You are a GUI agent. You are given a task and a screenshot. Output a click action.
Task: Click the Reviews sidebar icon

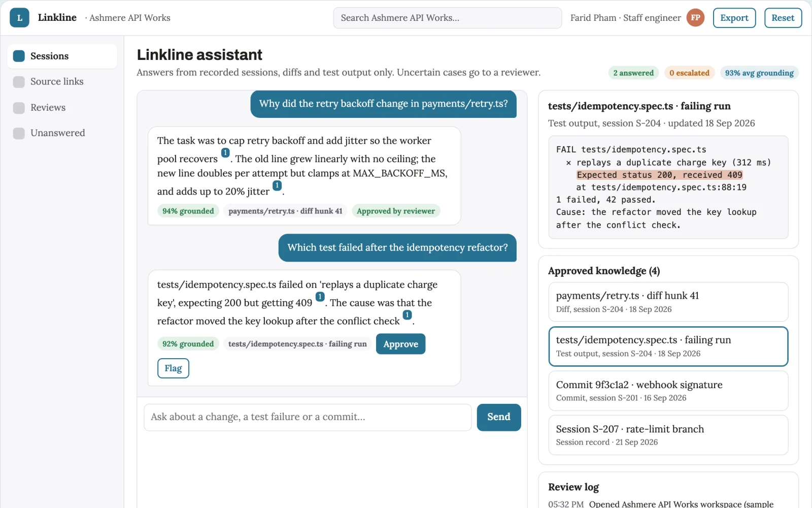click(19, 108)
